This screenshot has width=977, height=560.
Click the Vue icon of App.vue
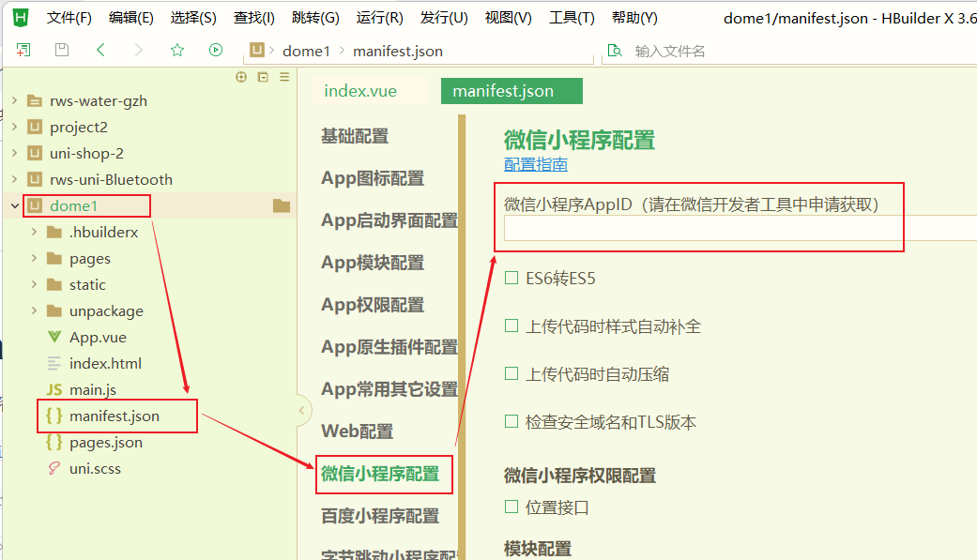tap(54, 337)
